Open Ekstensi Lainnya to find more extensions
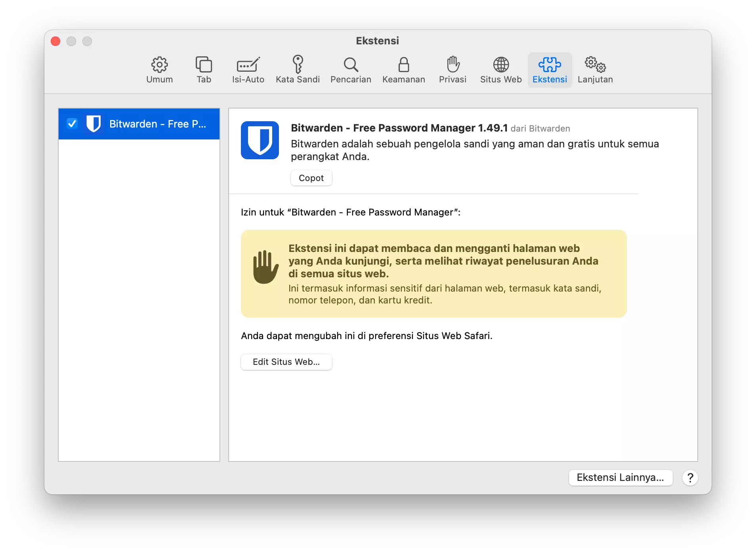Image resolution: width=756 pixels, height=553 pixels. (620, 477)
